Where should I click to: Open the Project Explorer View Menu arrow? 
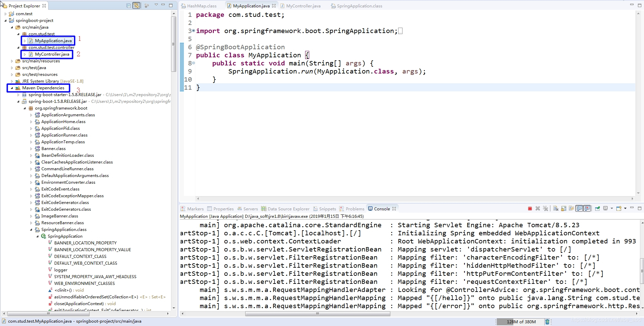point(156,5)
